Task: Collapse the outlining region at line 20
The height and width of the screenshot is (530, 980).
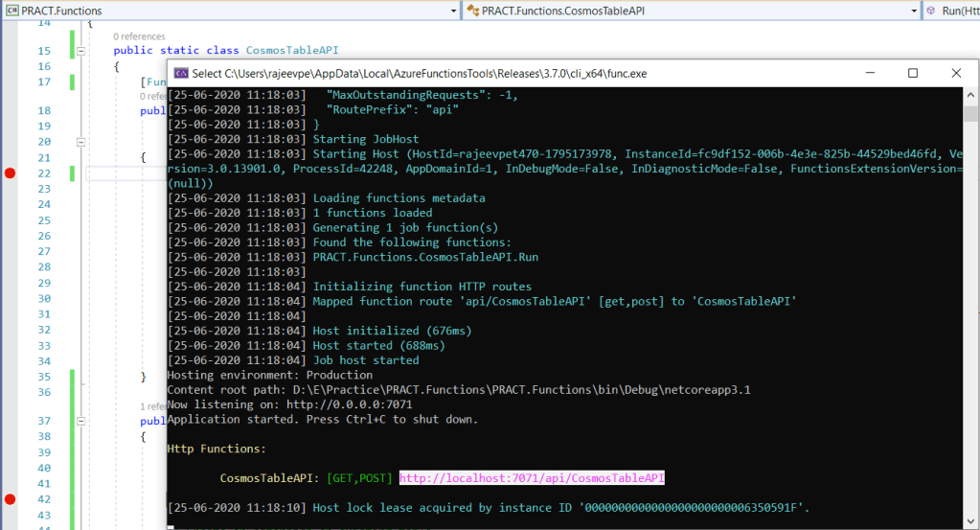Action: coord(81,142)
